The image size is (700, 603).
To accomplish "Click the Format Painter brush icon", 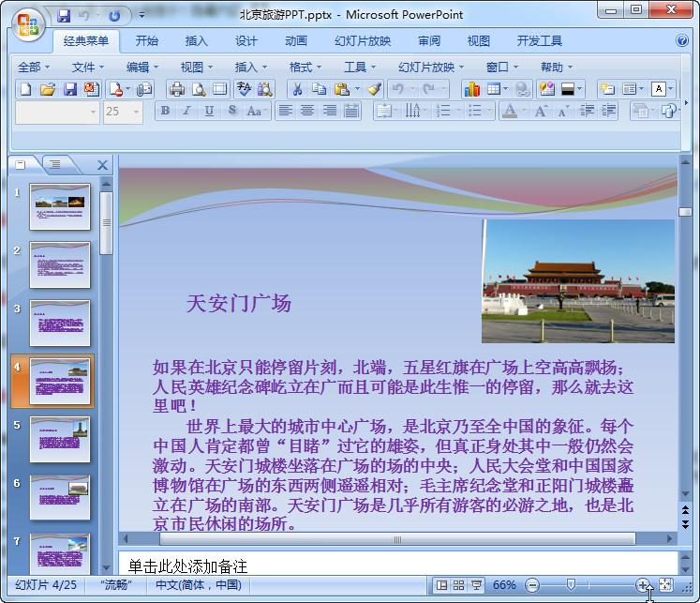I will [x=374, y=90].
